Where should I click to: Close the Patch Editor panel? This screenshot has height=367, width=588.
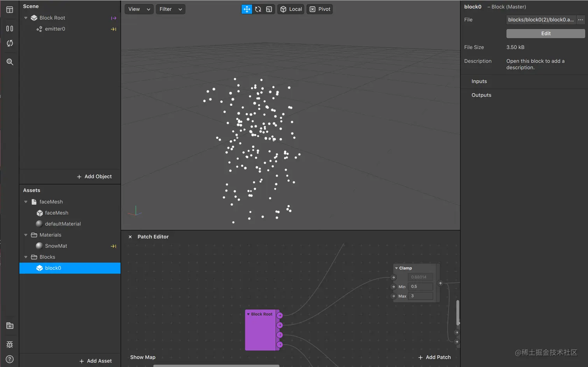click(130, 237)
